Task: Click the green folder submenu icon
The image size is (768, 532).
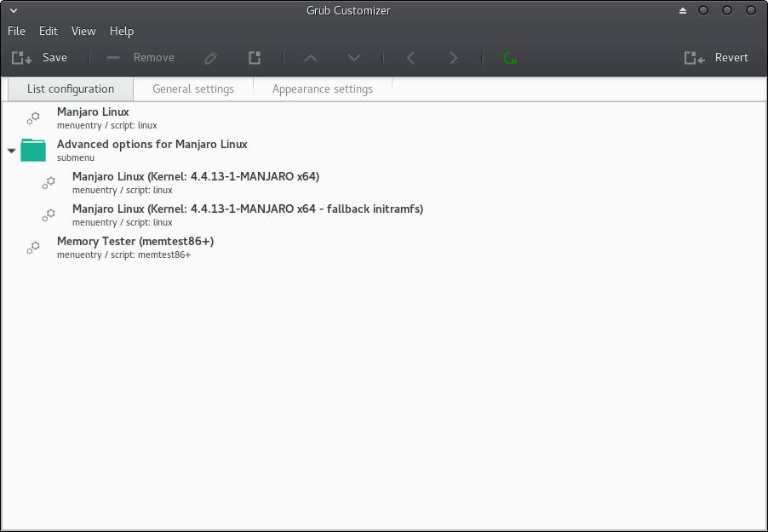Action: 33,151
